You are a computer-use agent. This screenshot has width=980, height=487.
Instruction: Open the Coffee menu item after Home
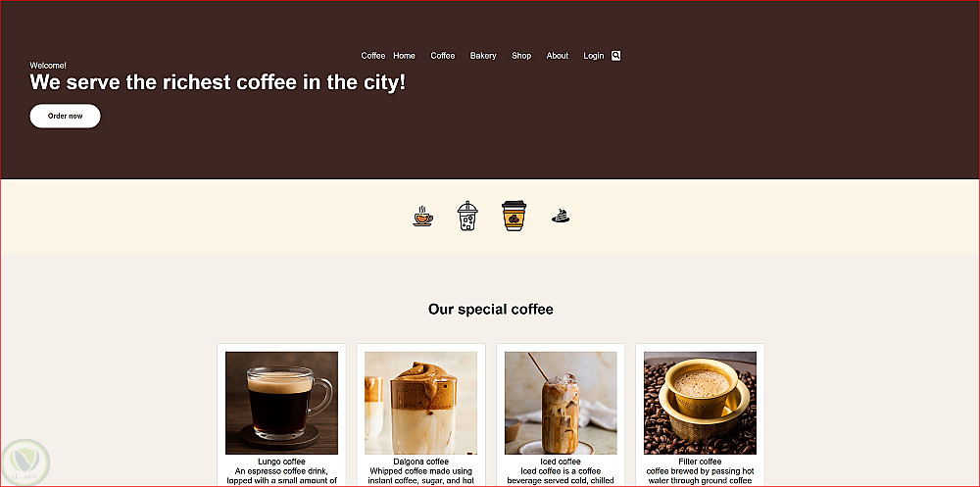443,56
